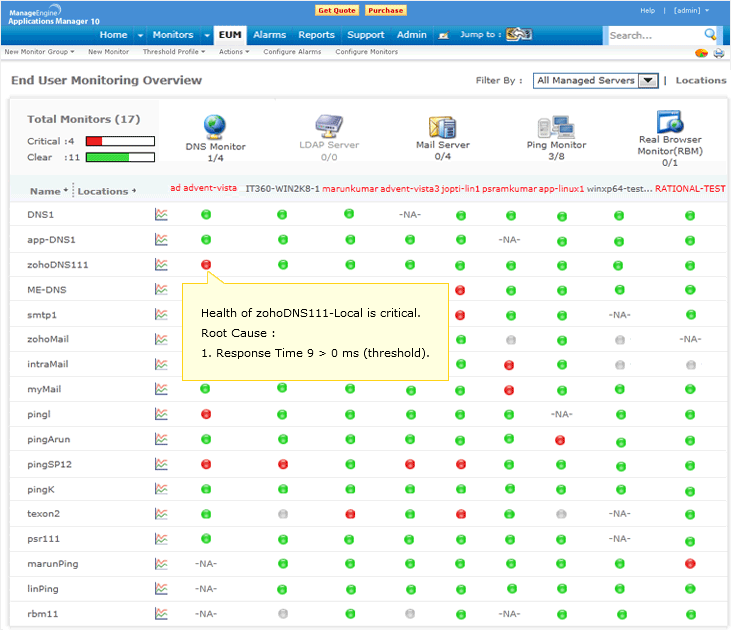
Task: Open the graph icon for rbm11
Action: (x=161, y=614)
